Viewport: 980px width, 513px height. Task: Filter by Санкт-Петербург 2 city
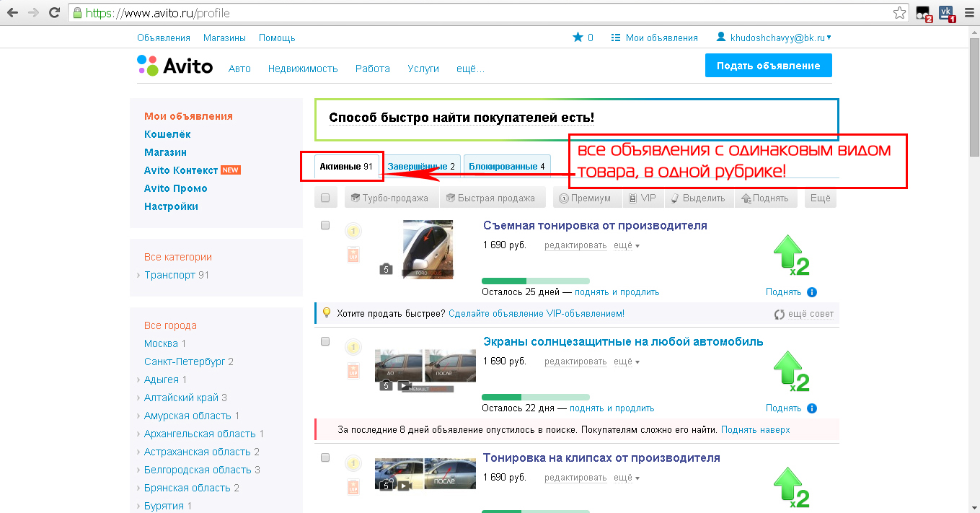coord(189,361)
